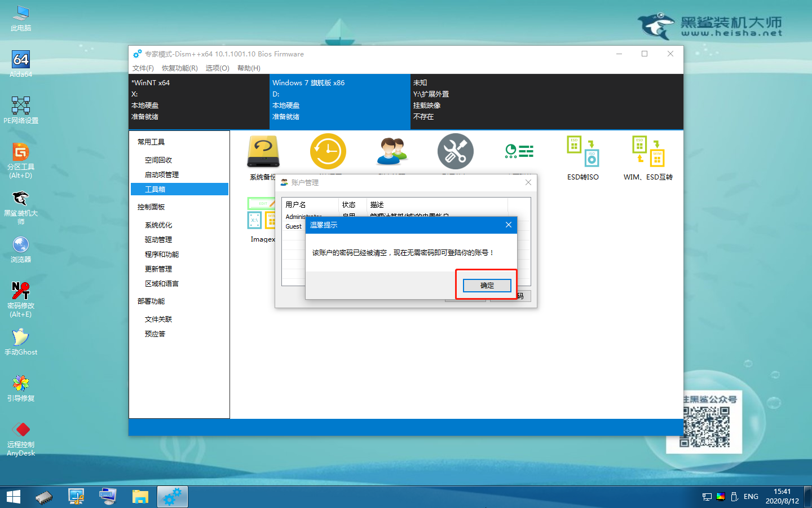The width and height of the screenshot is (812, 508).
Task: Click the 系统备份 disk icon
Action: [x=263, y=151]
